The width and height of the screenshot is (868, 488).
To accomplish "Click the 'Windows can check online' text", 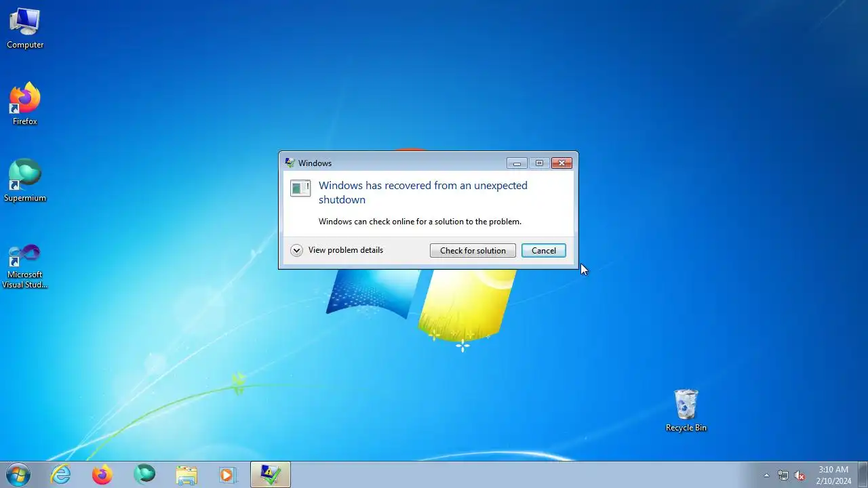I will coord(420,222).
